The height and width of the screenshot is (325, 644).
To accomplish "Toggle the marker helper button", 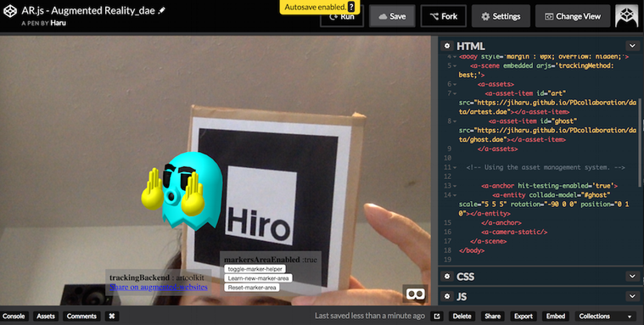I will click(x=255, y=269).
